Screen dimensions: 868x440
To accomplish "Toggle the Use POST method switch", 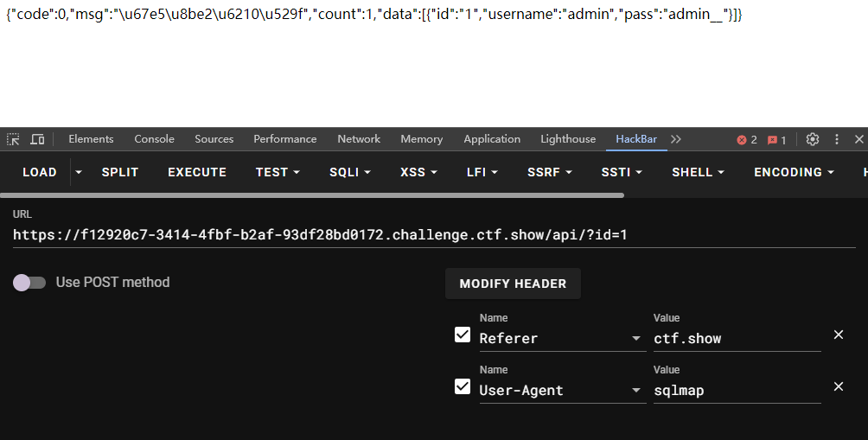I will click(x=29, y=283).
